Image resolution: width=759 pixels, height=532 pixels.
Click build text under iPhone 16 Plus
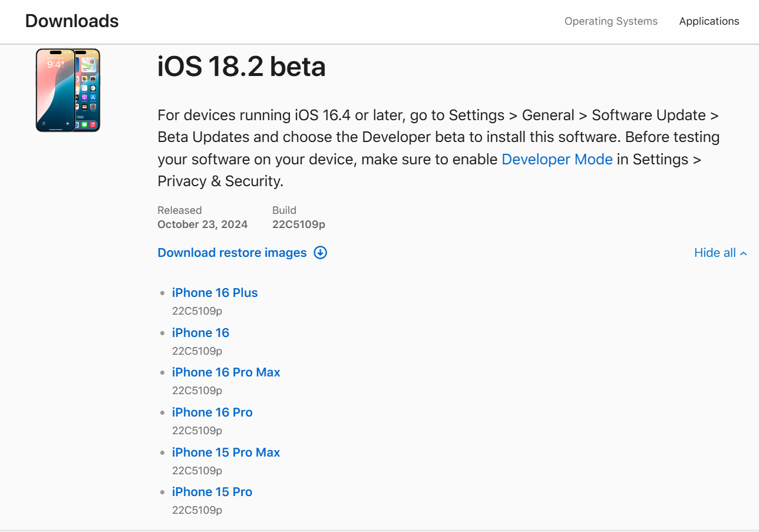point(197,311)
